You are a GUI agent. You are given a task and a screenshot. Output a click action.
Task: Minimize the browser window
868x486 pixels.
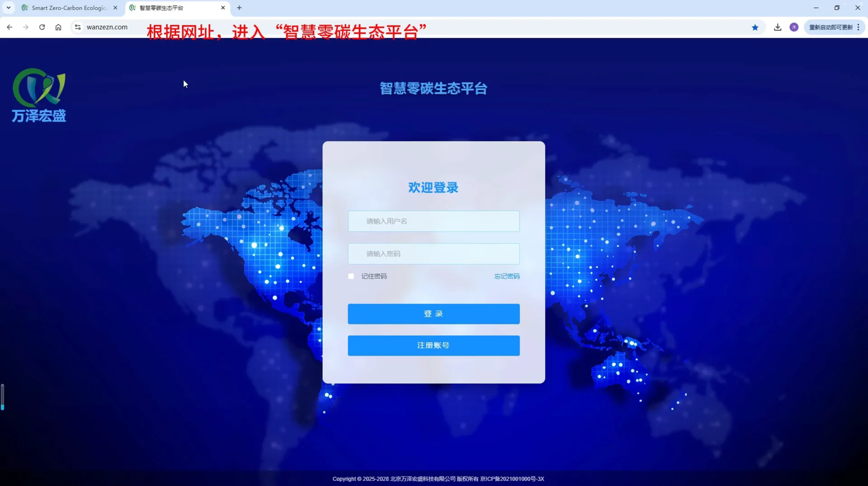pyautogui.click(x=816, y=8)
